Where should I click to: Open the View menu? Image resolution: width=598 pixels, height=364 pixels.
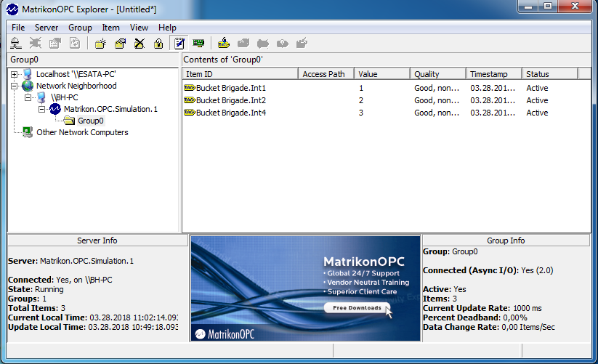139,28
